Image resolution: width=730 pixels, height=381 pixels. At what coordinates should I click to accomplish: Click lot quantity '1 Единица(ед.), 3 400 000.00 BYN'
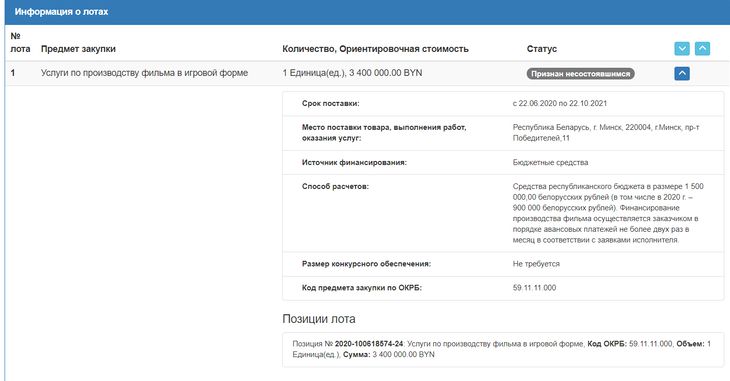pos(352,73)
